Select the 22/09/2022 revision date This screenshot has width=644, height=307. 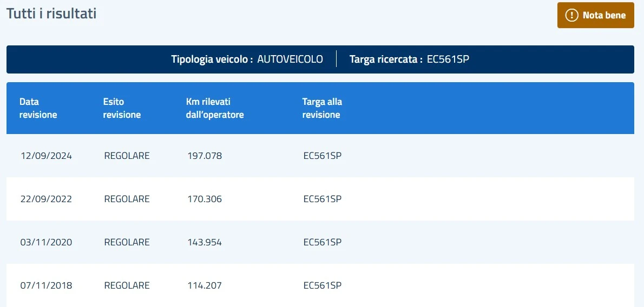click(x=46, y=199)
